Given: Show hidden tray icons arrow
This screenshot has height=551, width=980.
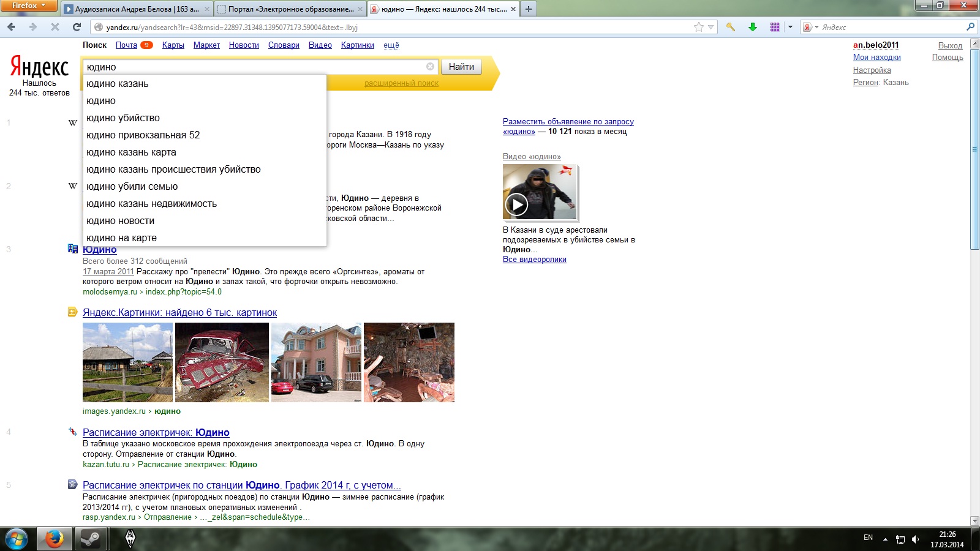Looking at the screenshot, I should (885, 539).
